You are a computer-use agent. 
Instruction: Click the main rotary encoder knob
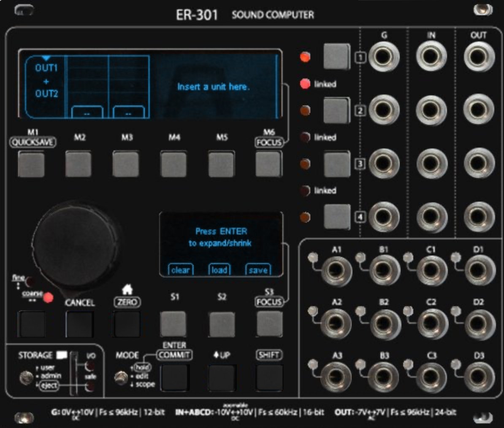point(76,246)
